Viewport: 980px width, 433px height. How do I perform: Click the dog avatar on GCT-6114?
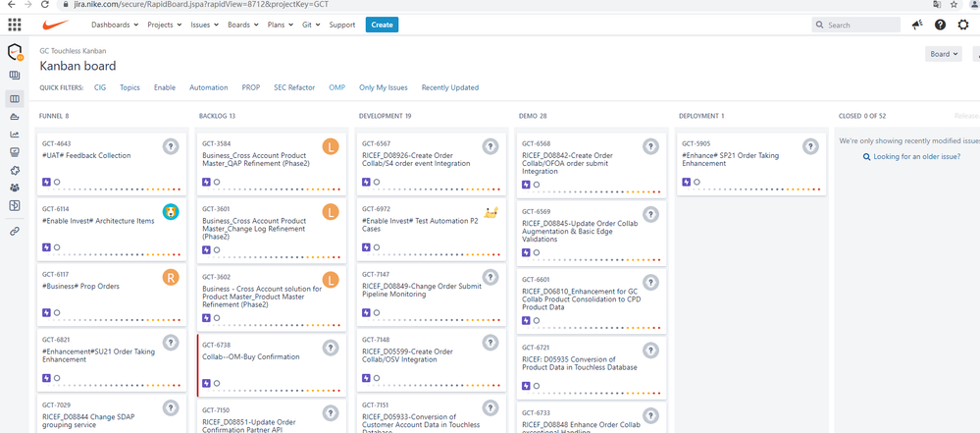click(x=171, y=211)
